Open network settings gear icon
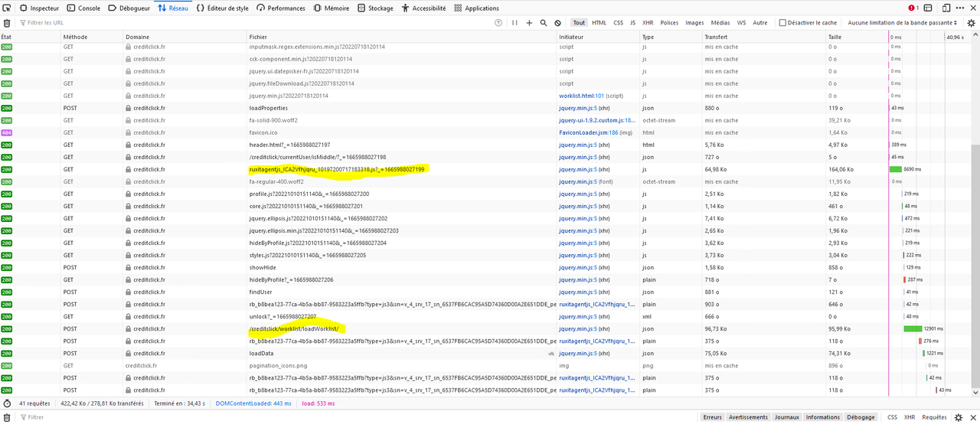 (x=970, y=23)
